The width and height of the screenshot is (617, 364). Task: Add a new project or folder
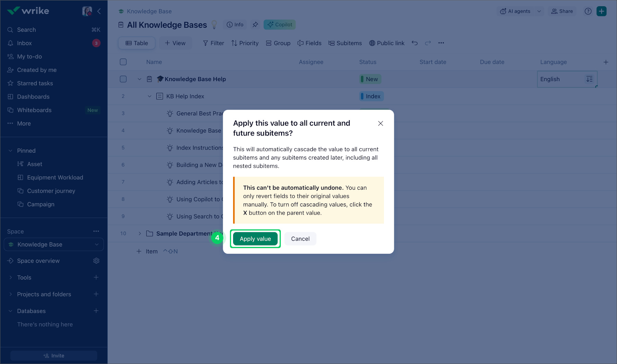(96, 294)
